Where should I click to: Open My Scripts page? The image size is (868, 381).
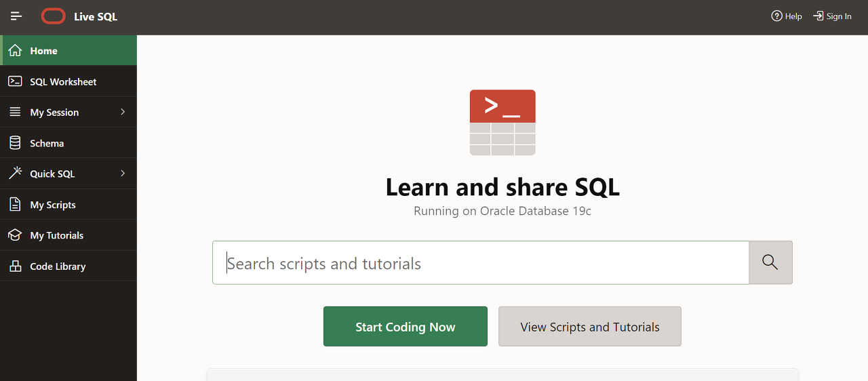(68, 204)
